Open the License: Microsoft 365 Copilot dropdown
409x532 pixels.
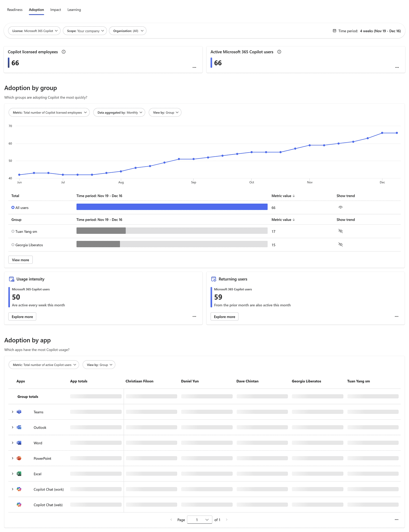click(34, 31)
